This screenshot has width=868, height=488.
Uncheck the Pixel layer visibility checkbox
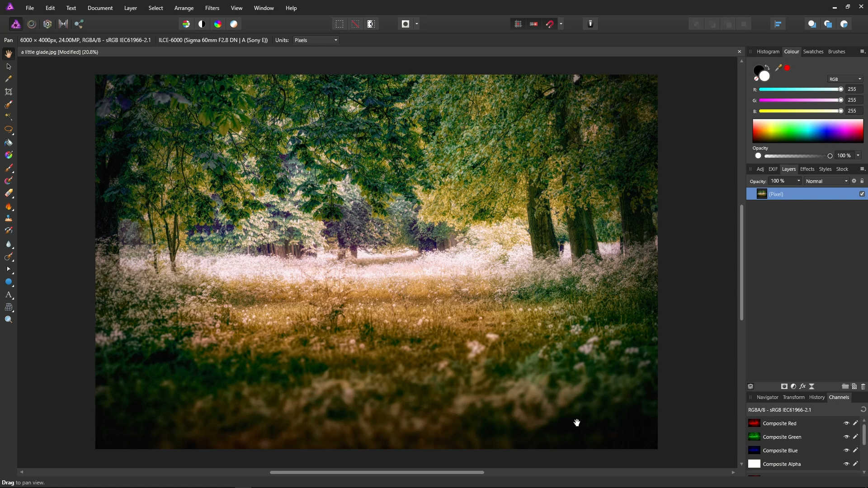862,194
